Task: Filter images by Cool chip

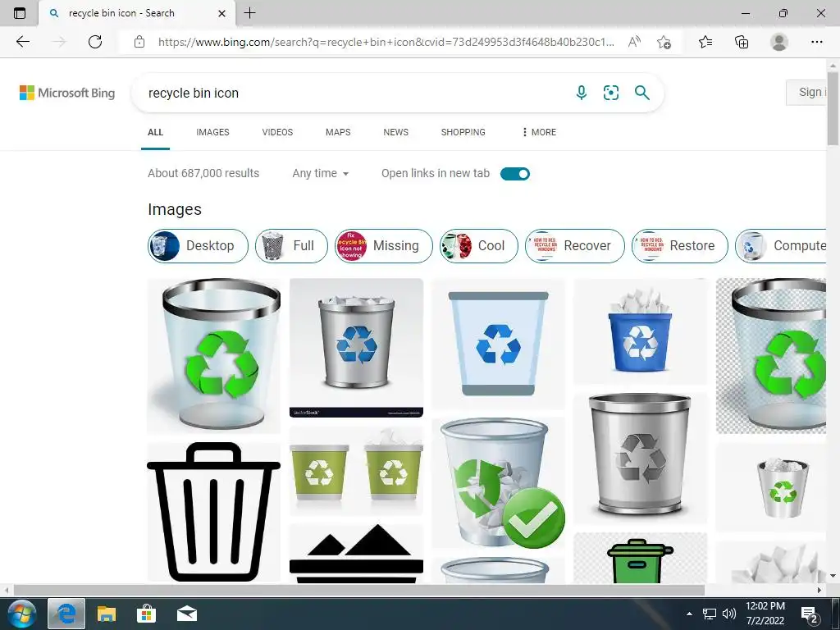Action: (479, 246)
